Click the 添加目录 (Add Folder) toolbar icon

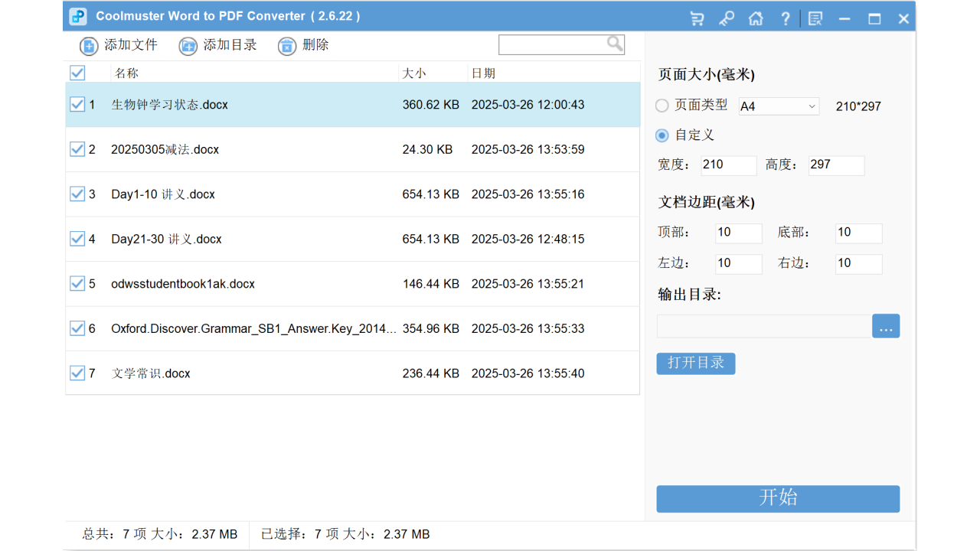(x=188, y=45)
